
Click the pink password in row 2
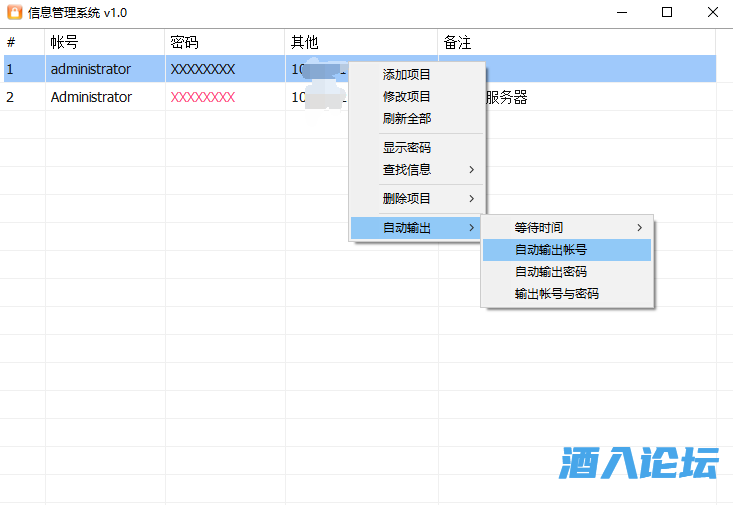[x=203, y=97]
